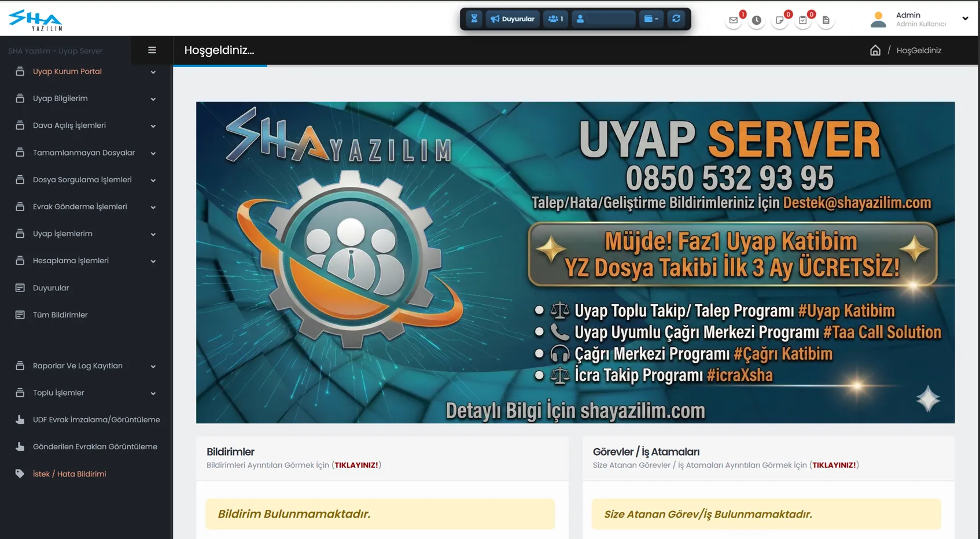Click the wallet balance icon button

(651, 19)
